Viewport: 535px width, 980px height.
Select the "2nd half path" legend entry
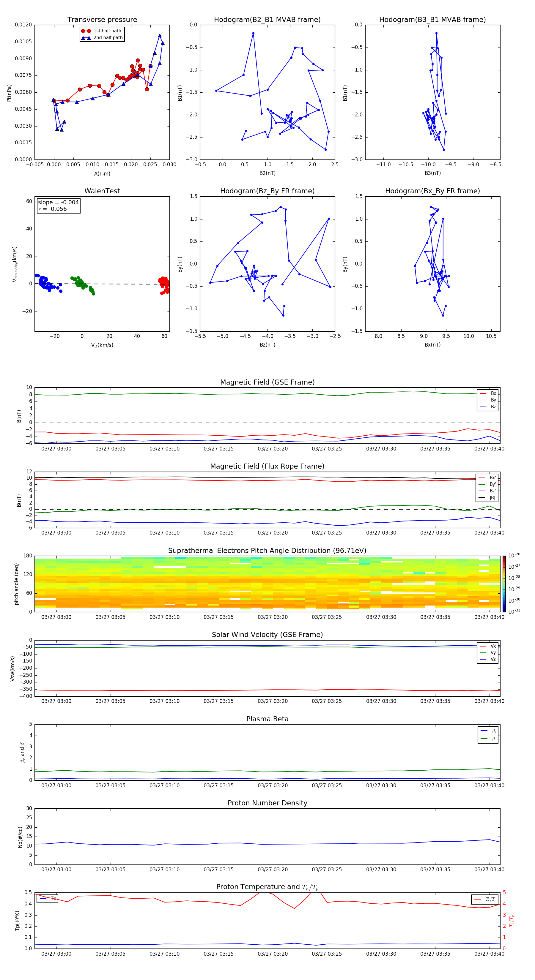[x=102, y=38]
